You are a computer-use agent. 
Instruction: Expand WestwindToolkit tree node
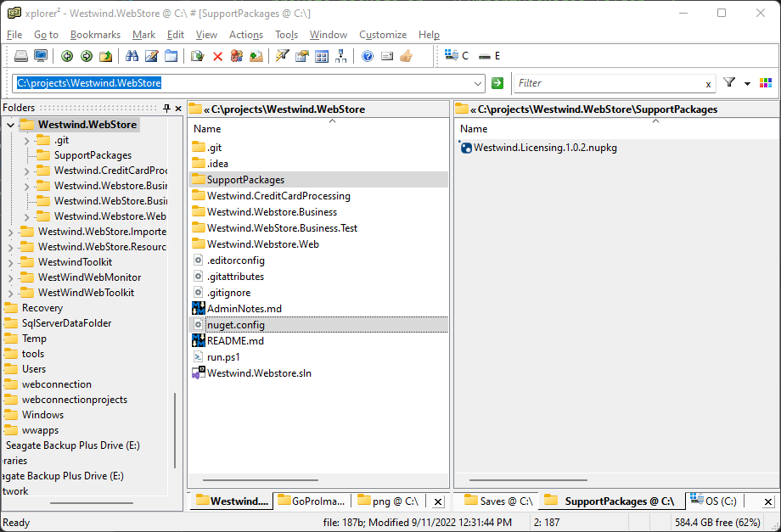pyautogui.click(x=10, y=263)
